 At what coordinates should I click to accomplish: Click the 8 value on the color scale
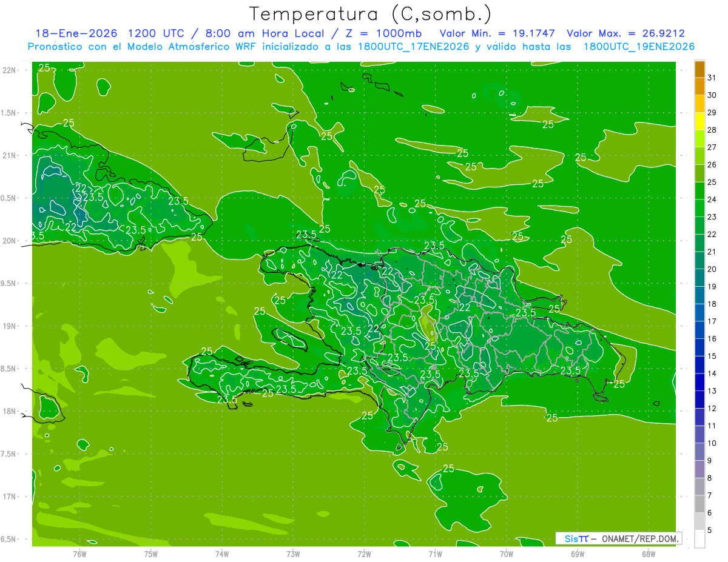click(x=710, y=478)
